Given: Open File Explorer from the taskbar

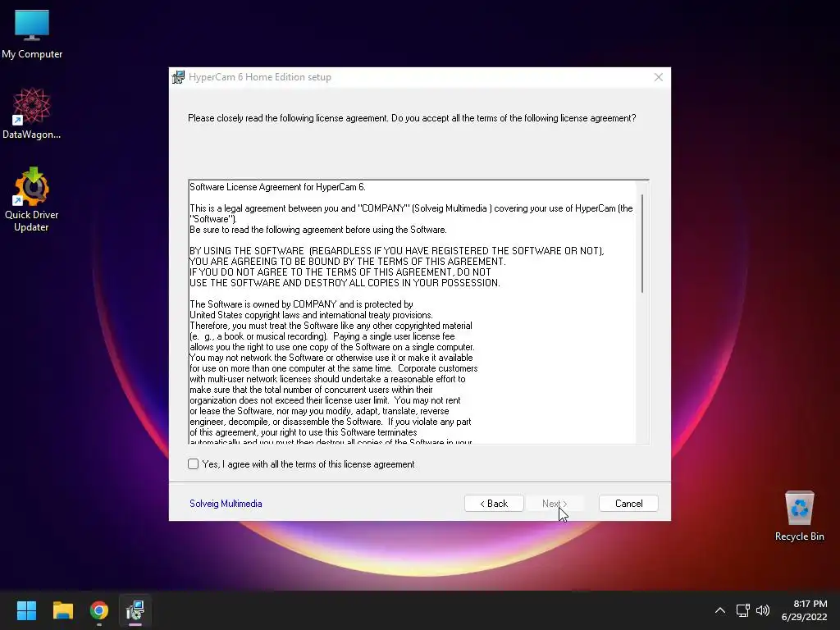Looking at the screenshot, I should (x=62, y=610).
